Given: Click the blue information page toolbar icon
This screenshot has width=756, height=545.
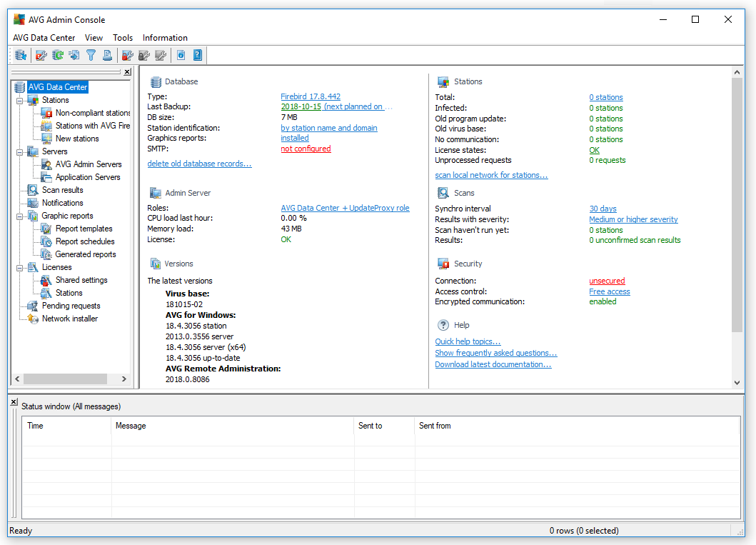Looking at the screenshot, I should point(181,56).
